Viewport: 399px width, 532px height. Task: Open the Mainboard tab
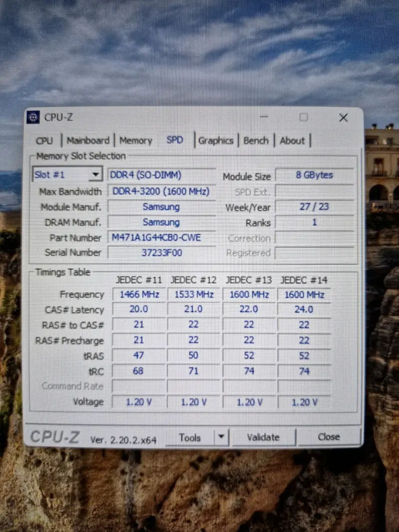88,141
